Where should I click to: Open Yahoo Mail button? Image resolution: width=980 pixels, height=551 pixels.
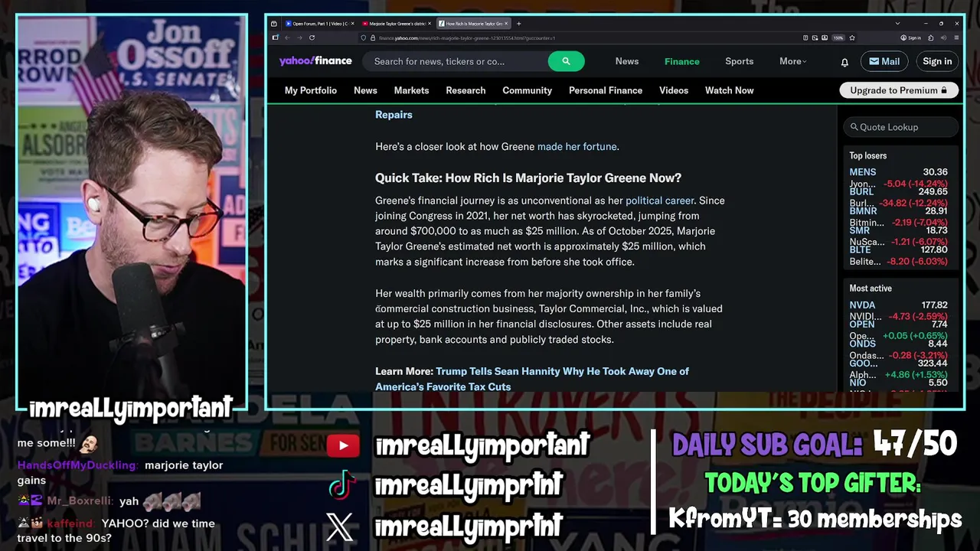[884, 61]
